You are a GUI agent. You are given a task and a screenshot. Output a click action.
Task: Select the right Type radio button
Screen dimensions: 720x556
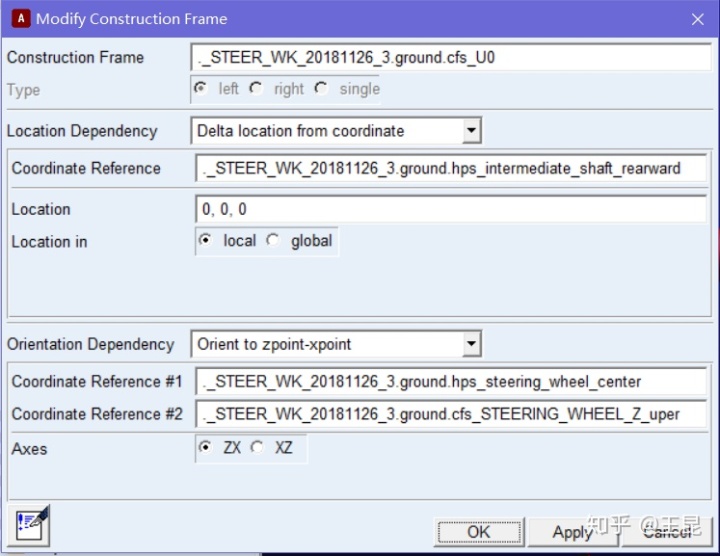pos(256,88)
